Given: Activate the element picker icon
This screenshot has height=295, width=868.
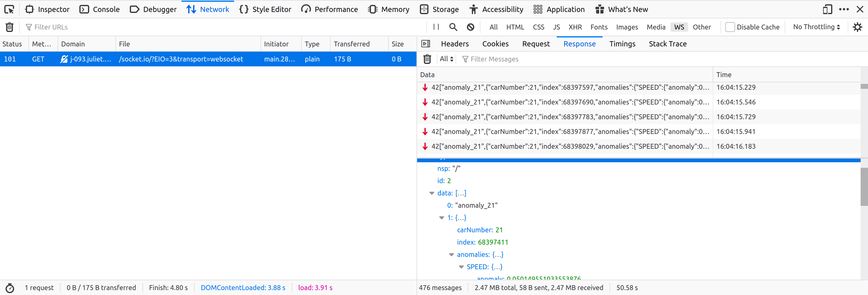Looking at the screenshot, I should point(9,10).
